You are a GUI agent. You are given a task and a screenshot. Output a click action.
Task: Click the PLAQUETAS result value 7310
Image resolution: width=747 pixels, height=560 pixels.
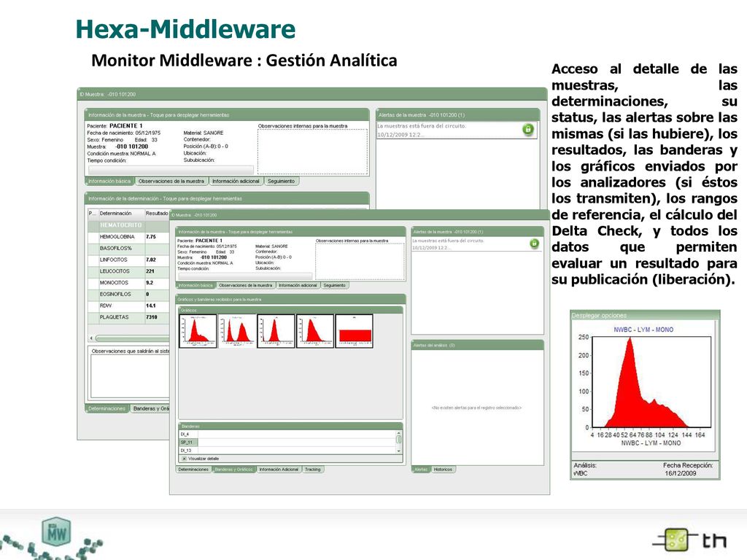pyautogui.click(x=152, y=317)
